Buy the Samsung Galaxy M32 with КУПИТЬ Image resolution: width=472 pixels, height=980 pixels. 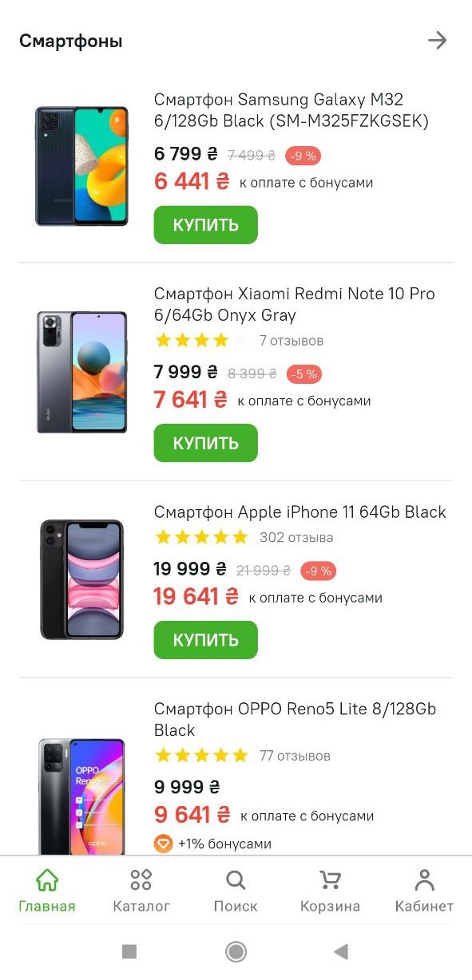(x=205, y=225)
